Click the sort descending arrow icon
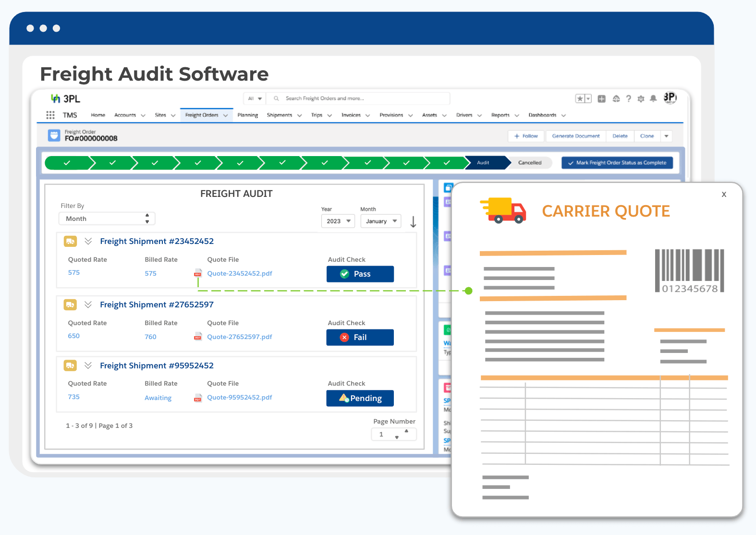 pos(413,221)
